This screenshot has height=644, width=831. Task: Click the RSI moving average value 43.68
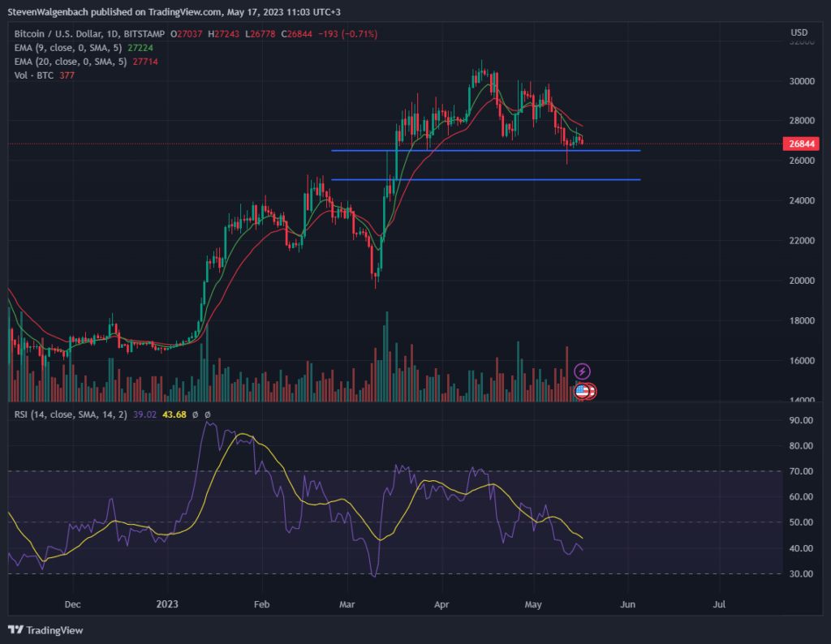tap(174, 414)
